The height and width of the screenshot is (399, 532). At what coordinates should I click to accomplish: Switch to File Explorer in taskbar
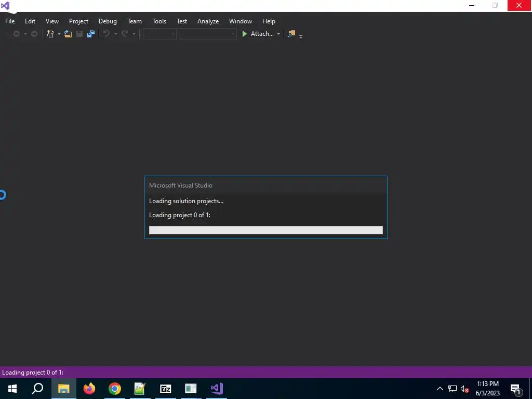pos(64,389)
